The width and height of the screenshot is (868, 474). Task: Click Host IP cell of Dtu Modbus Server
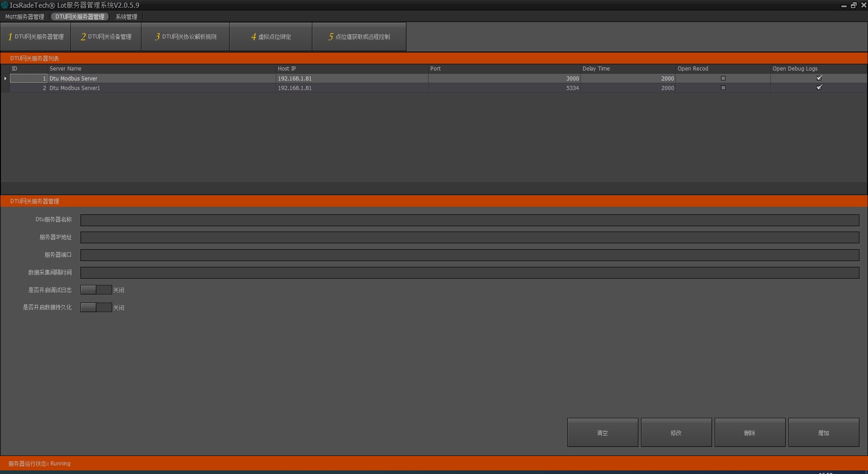point(352,79)
